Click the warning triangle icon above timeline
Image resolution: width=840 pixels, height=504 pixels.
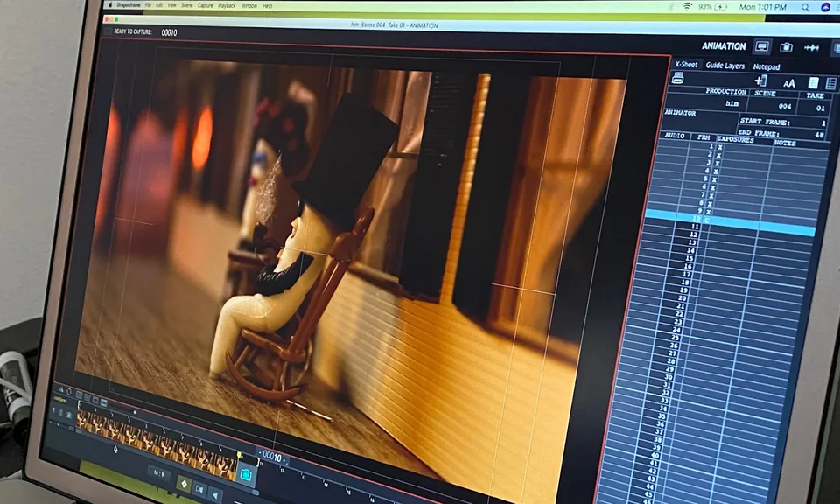click(60, 389)
